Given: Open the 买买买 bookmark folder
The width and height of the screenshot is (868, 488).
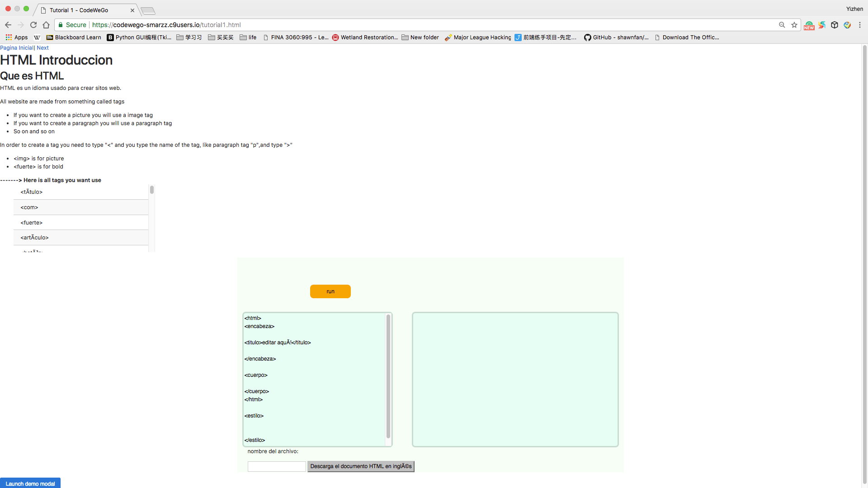Looking at the screenshot, I should [221, 38].
